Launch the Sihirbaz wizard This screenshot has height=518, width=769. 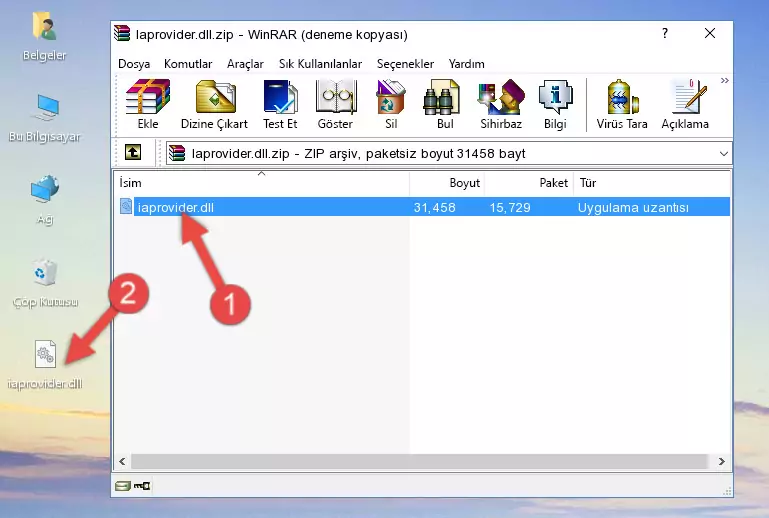(x=501, y=104)
